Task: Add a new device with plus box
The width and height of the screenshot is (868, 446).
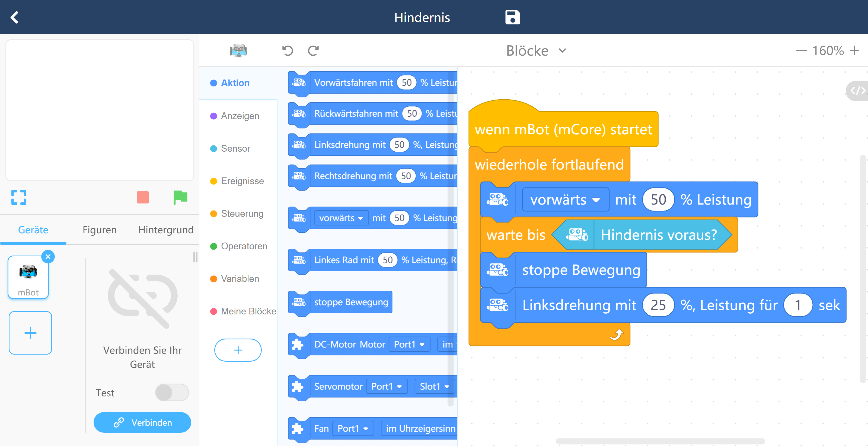Action: pos(30,333)
